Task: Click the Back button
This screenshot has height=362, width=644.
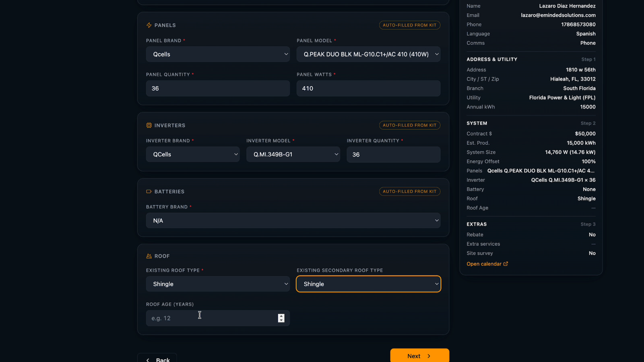Action: click(157, 358)
